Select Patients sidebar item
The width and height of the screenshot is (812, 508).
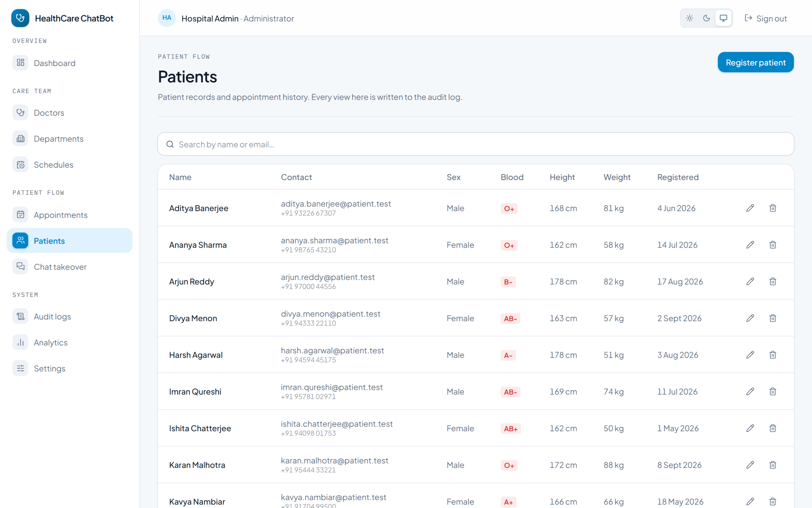[x=69, y=241]
